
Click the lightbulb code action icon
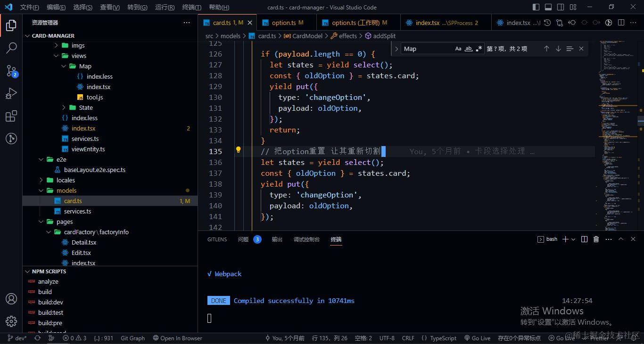pos(238,150)
